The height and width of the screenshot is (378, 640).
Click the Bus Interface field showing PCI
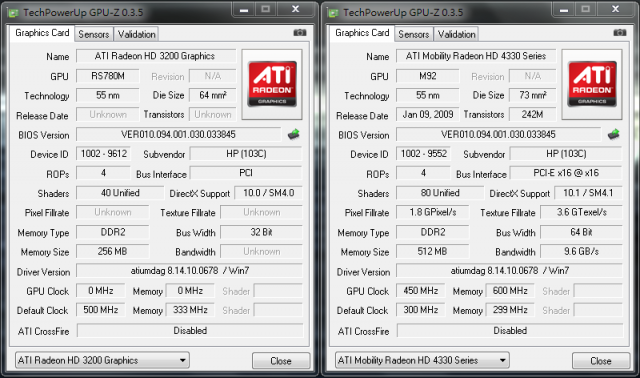(246, 173)
